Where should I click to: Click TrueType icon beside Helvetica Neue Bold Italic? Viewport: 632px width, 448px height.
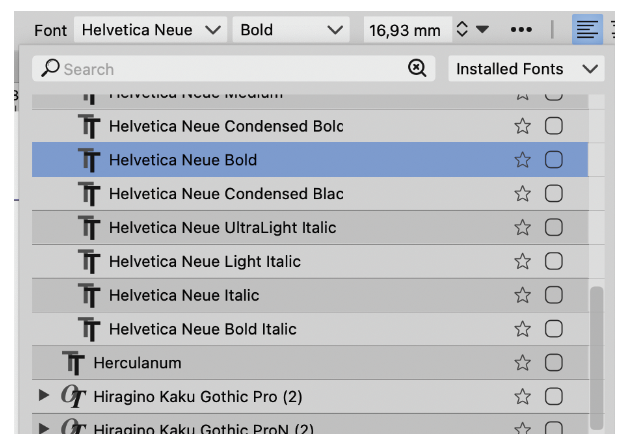pos(89,329)
